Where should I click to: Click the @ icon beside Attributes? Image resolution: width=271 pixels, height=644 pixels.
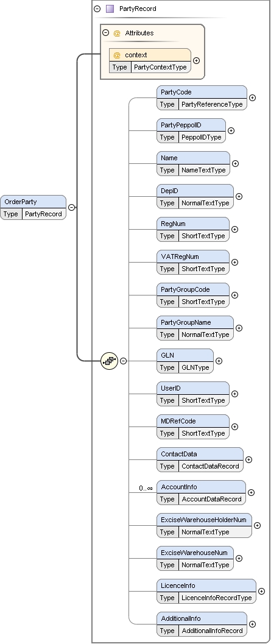pos(117,34)
